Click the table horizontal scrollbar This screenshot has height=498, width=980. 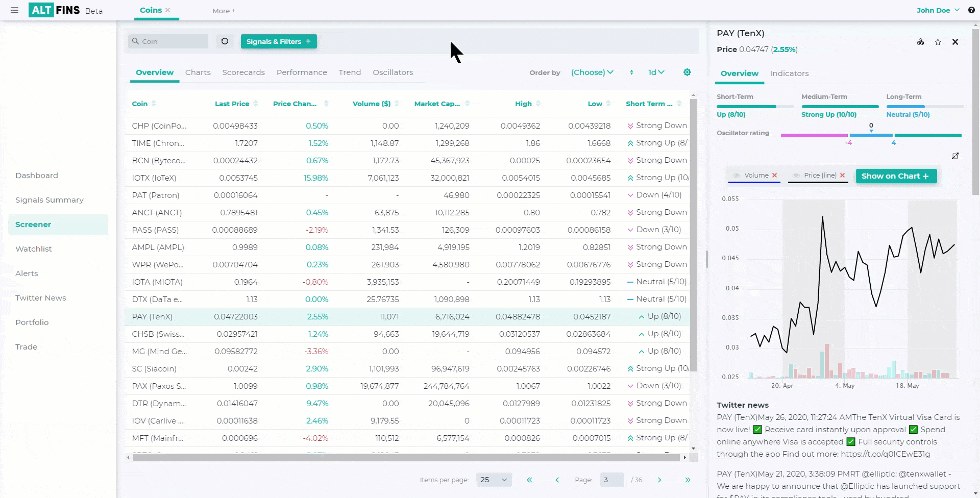pos(406,458)
